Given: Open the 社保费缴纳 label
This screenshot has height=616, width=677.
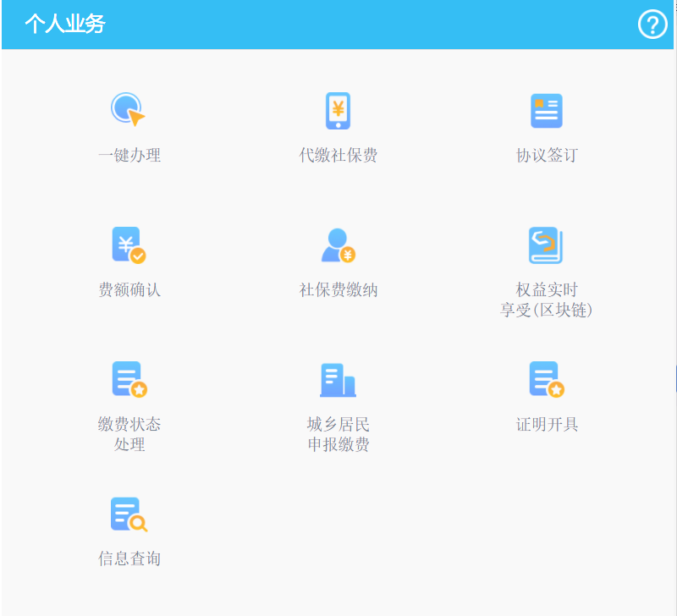Looking at the screenshot, I should (338, 289).
